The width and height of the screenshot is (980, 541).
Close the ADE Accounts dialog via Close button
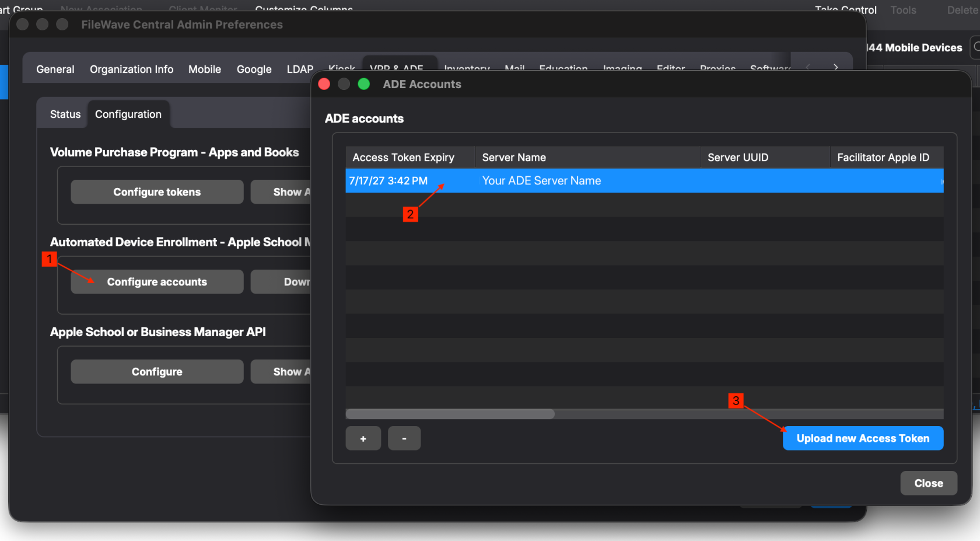(x=929, y=483)
